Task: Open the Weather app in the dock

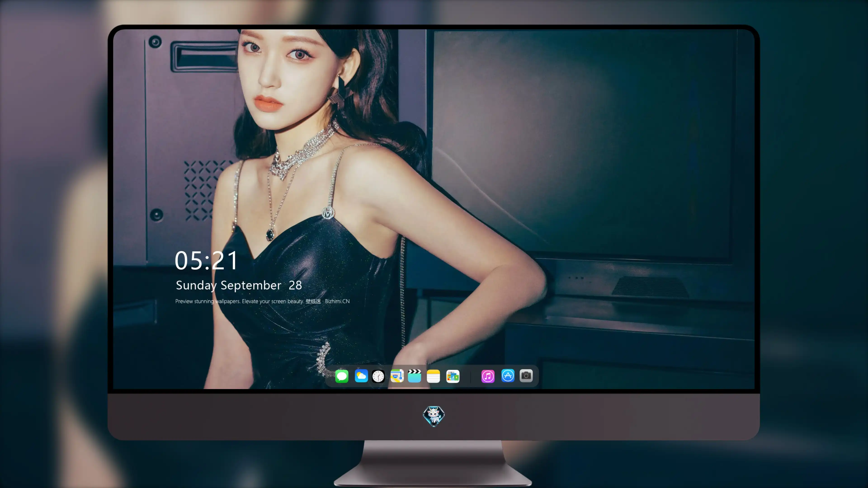Action: (x=361, y=376)
